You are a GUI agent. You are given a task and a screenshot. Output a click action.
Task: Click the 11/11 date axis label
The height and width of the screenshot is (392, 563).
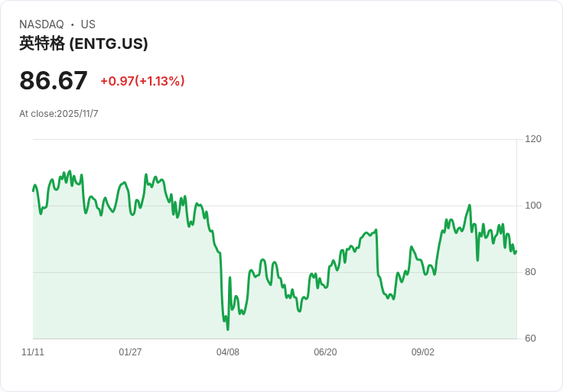(33, 352)
